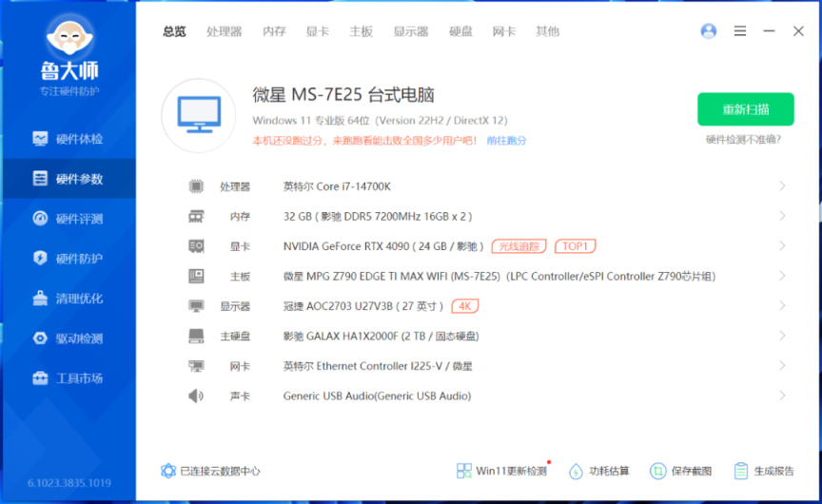Click the 显示器 monitor row icon

click(196, 305)
